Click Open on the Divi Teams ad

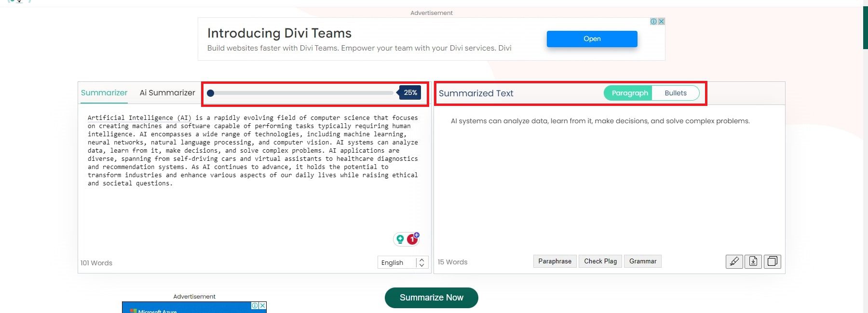click(x=592, y=39)
